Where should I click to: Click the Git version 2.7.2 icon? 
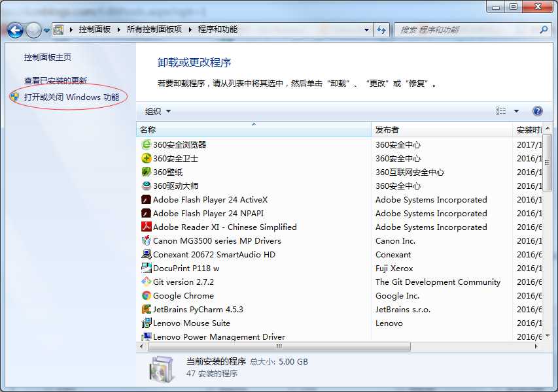(x=147, y=282)
